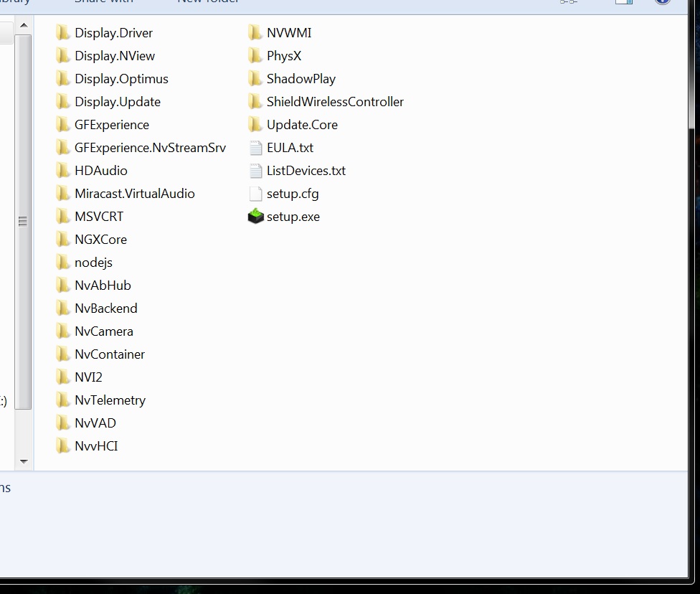Click the NVI2 folder icon
700x594 pixels.
(x=63, y=377)
